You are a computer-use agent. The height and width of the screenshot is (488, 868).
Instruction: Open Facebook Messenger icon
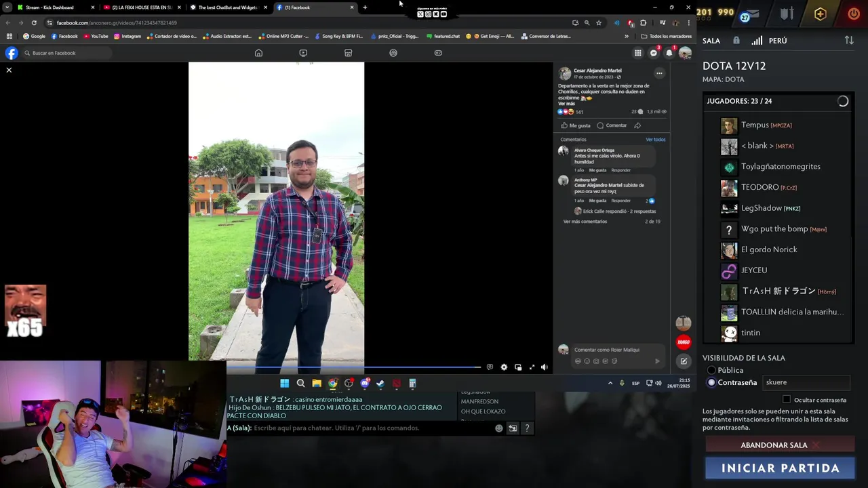654,53
